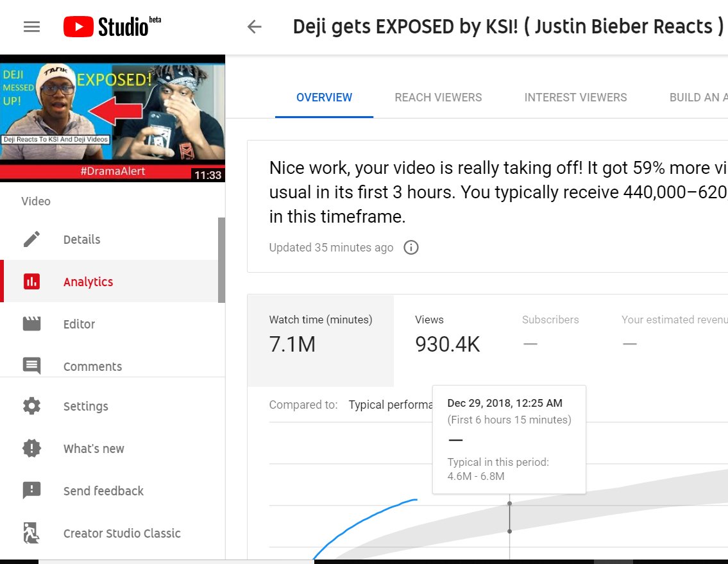Select the Subscribers metric card
728x564 pixels.
[550, 341]
